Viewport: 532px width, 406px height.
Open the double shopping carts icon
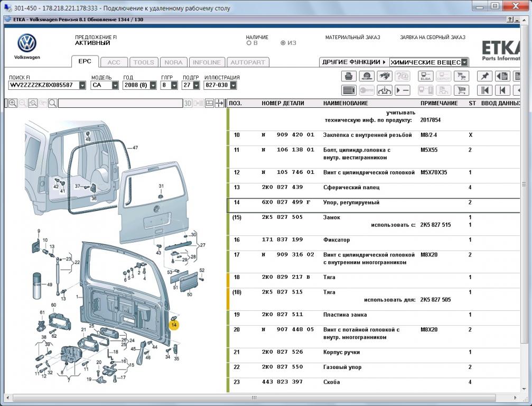click(x=461, y=76)
